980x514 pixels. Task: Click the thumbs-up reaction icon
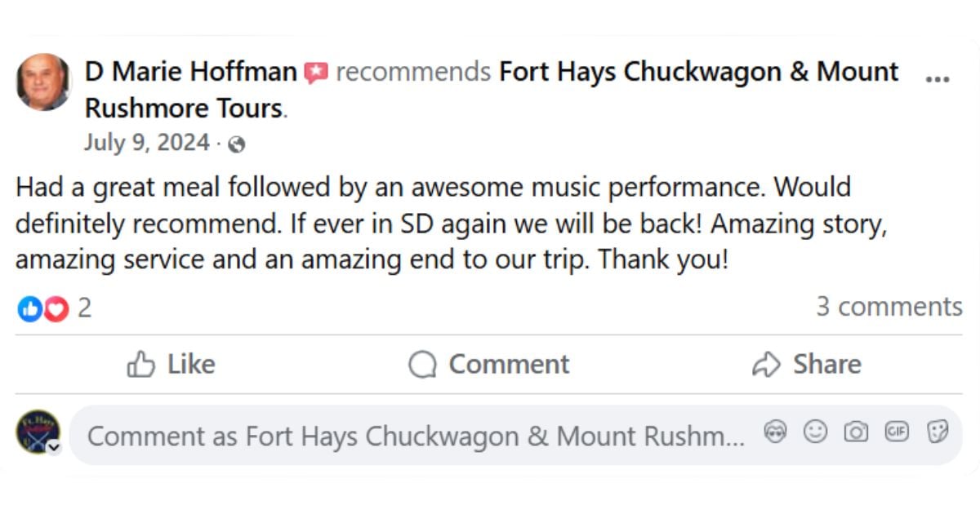29,308
